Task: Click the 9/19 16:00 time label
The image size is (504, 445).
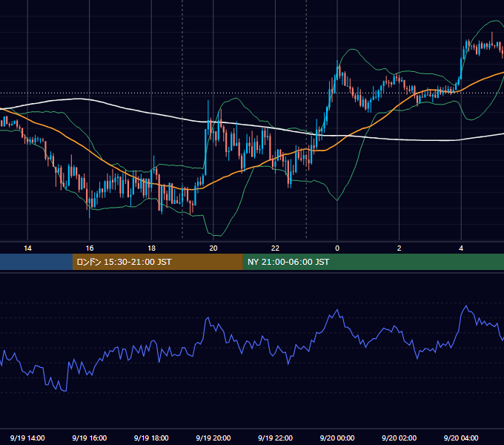Action: [90, 438]
